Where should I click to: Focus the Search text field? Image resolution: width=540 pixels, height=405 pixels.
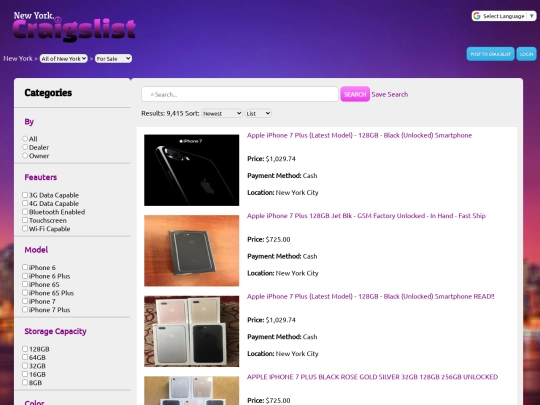coord(240,94)
